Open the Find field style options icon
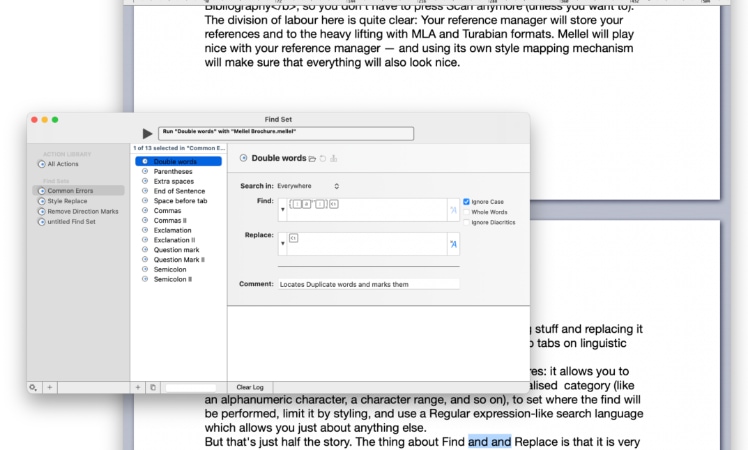Viewport: 748px width, 450px height. (453, 210)
